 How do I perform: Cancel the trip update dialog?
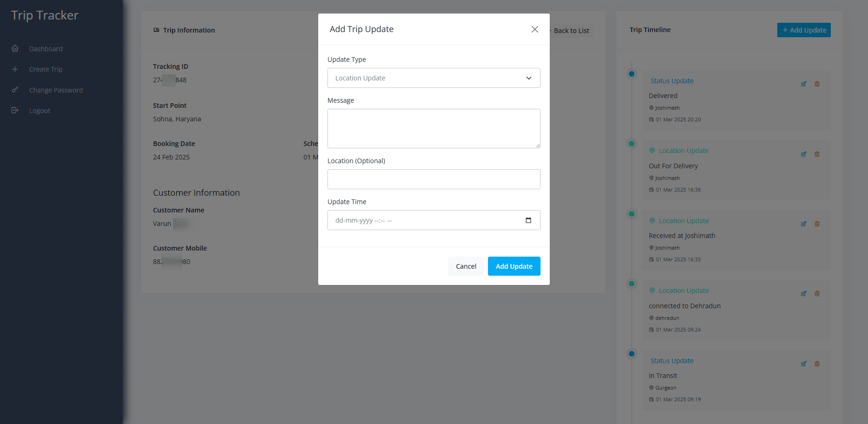point(466,266)
